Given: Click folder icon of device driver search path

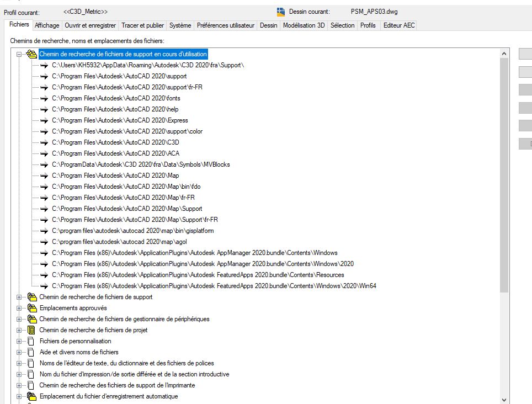Looking at the screenshot, I should click(32, 319).
